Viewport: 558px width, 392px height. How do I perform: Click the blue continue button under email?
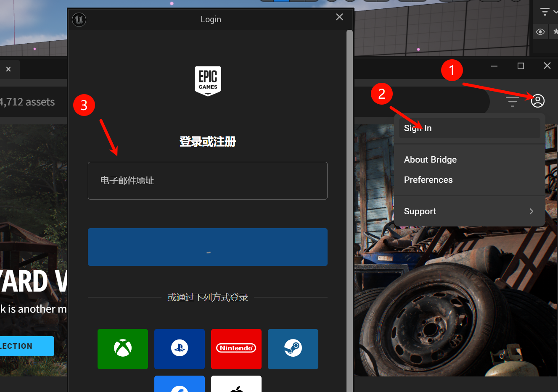[208, 247]
